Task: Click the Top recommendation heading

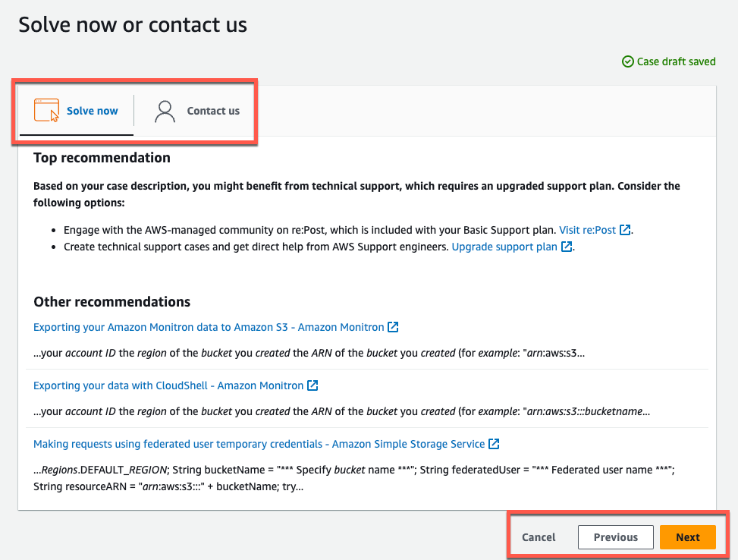Action: tap(101, 157)
